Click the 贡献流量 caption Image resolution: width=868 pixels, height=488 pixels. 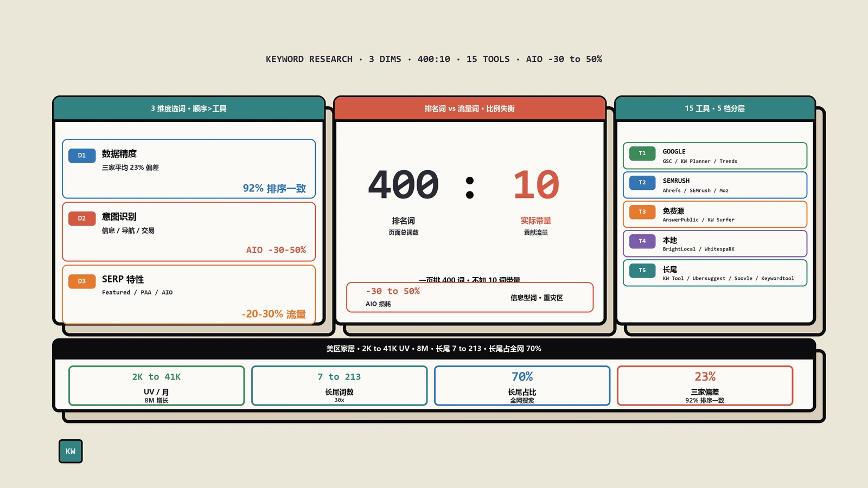[x=536, y=233]
